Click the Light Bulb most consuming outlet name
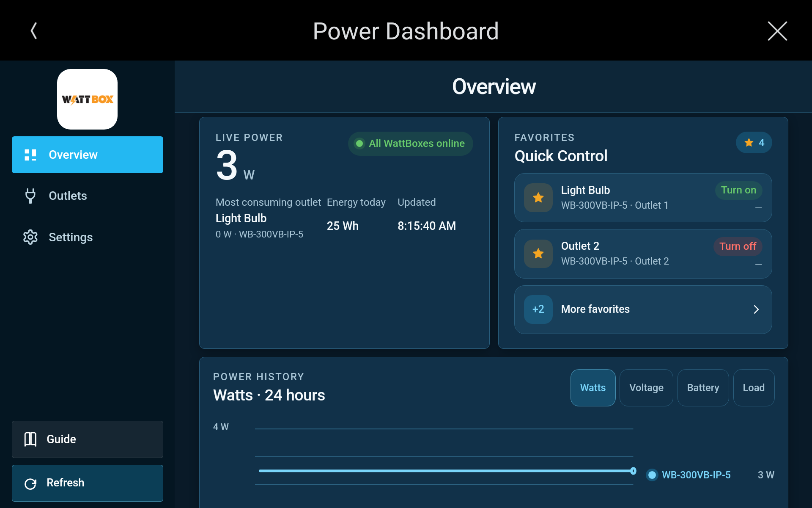 pos(241,218)
